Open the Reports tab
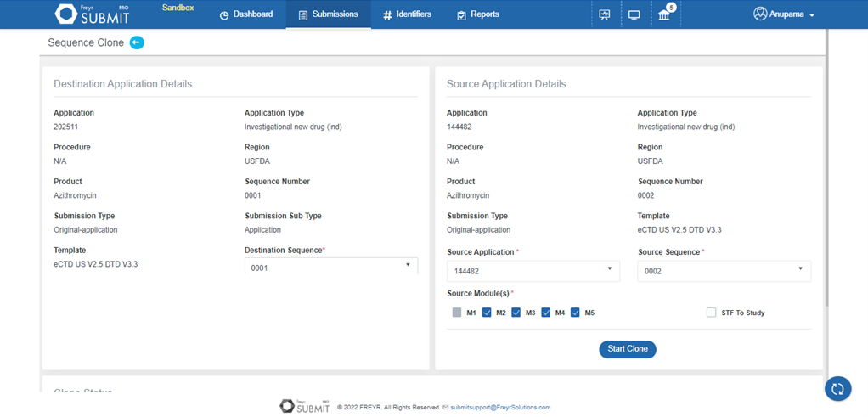Viewport: 868px width, 417px height. [477, 14]
